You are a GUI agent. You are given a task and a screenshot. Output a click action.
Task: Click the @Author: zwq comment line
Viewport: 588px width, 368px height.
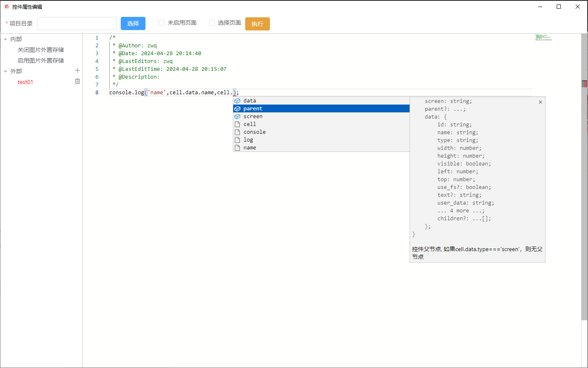135,46
